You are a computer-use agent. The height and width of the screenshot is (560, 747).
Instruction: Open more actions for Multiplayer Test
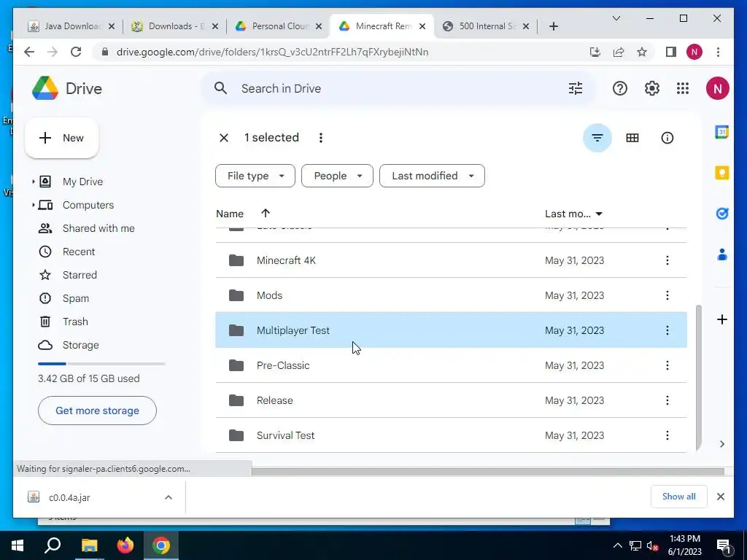(x=667, y=330)
